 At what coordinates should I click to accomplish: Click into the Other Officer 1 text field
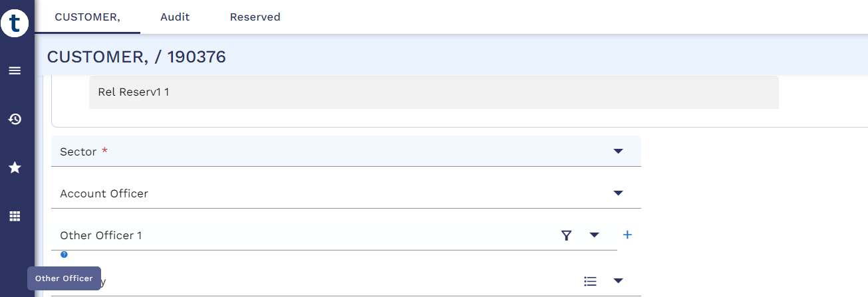[x=299, y=235]
